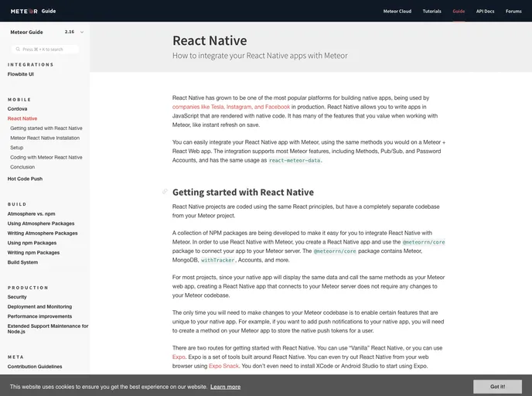
Task: Jump to Meteor React Native Installation section
Action: tap(45, 138)
